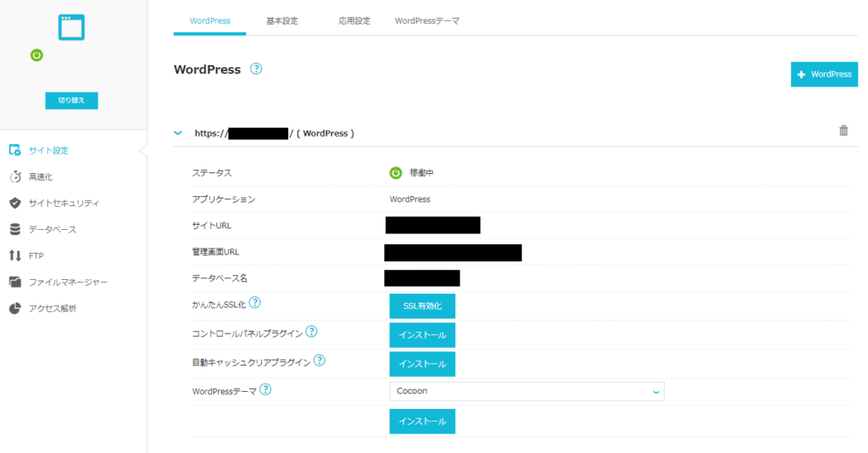Click the 稼働中 status text
Viewport: 868px width, 453px height.
tap(421, 173)
